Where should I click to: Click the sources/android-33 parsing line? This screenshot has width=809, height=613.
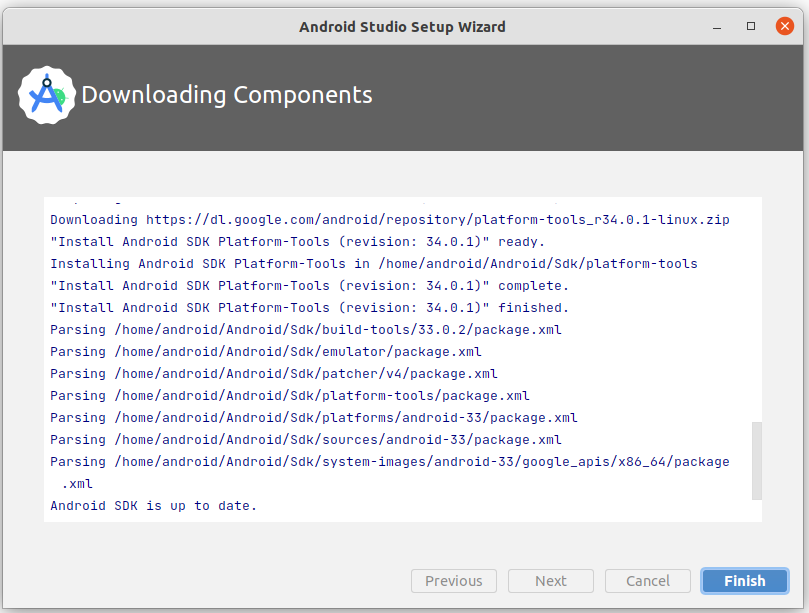[306, 440]
